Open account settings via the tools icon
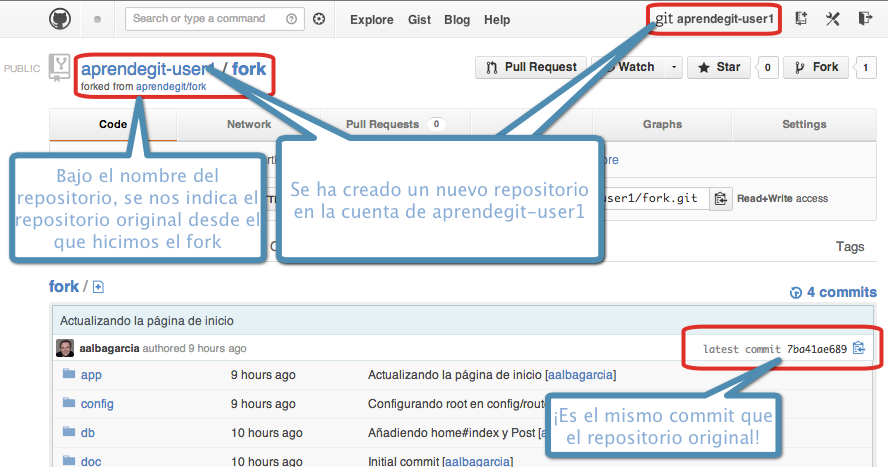The height and width of the screenshot is (467, 888). click(832, 19)
